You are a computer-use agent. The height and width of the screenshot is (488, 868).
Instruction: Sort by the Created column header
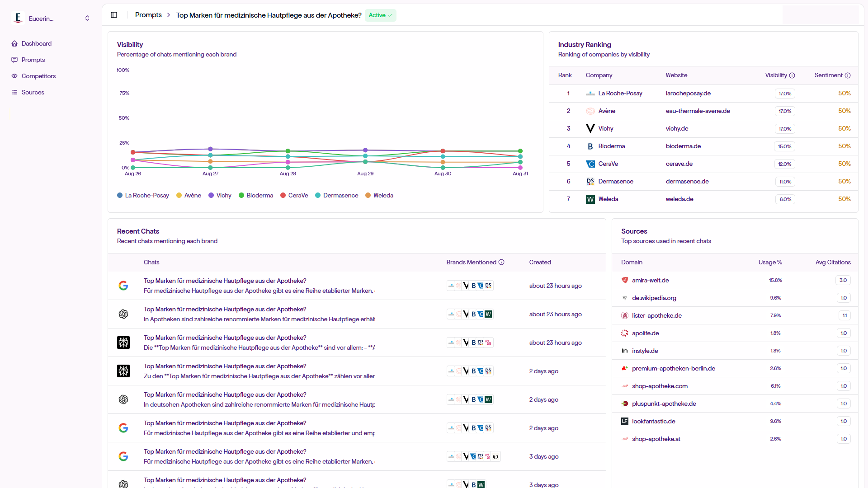[x=540, y=262]
